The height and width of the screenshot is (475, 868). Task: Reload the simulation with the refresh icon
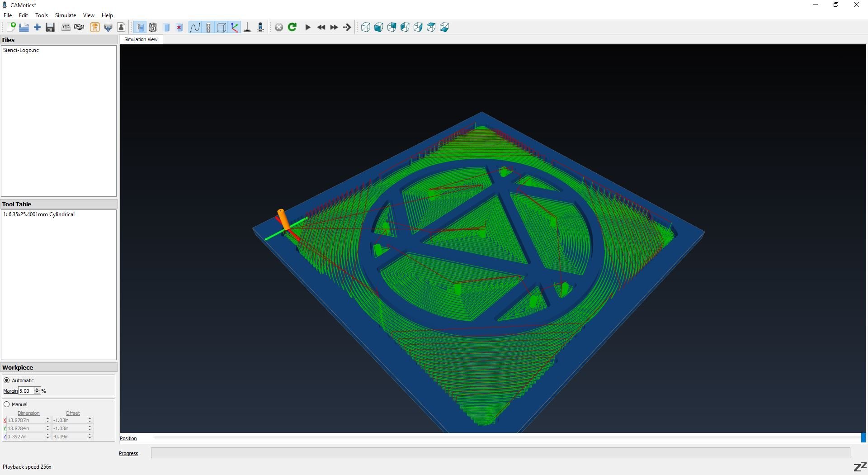click(292, 27)
